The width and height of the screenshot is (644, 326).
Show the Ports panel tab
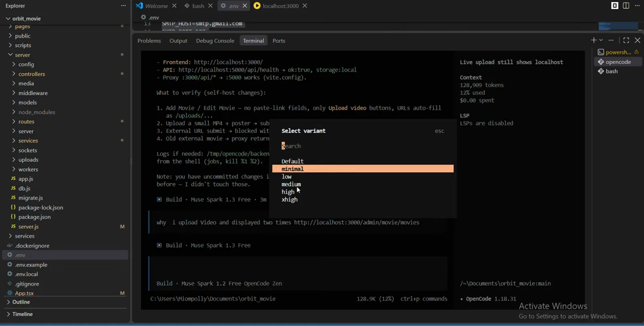pyautogui.click(x=279, y=41)
